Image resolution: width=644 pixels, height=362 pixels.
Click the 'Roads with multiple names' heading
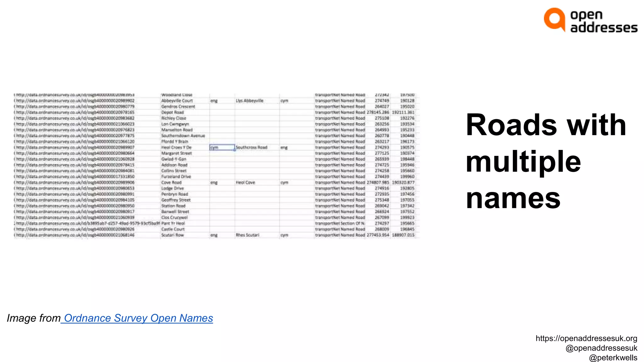tap(546, 161)
